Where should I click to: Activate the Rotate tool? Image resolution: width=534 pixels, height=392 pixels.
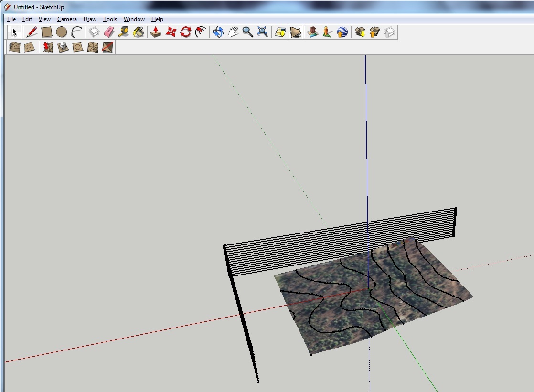[186, 32]
